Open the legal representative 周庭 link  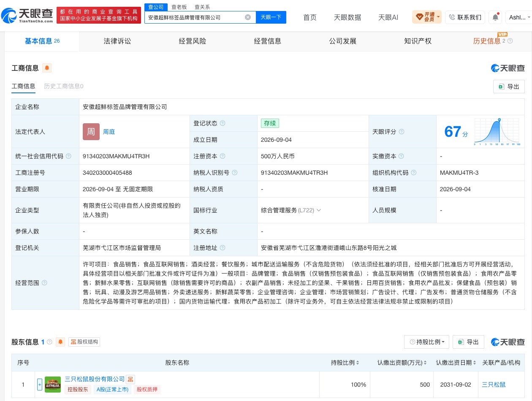click(109, 132)
